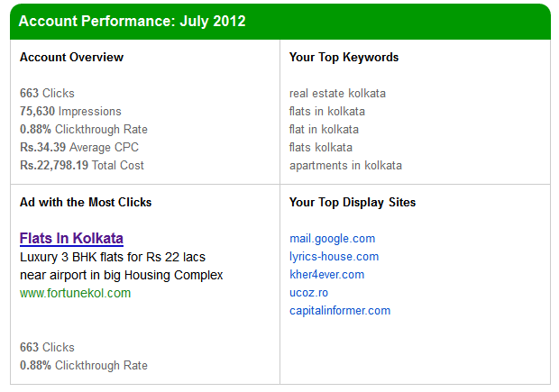Choose the "flats kolkata" keyword entry

tap(321, 147)
